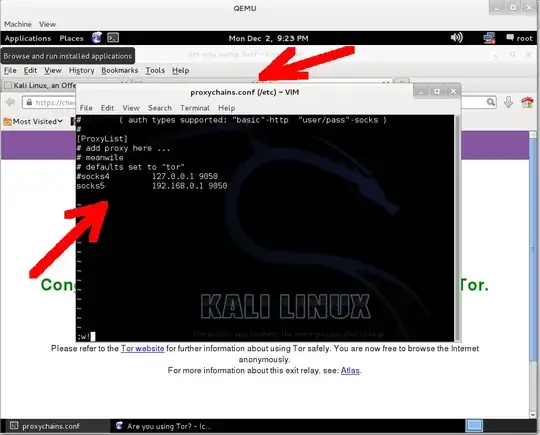Open browser History menu
Viewport: 540px width, 435px height.
click(81, 71)
